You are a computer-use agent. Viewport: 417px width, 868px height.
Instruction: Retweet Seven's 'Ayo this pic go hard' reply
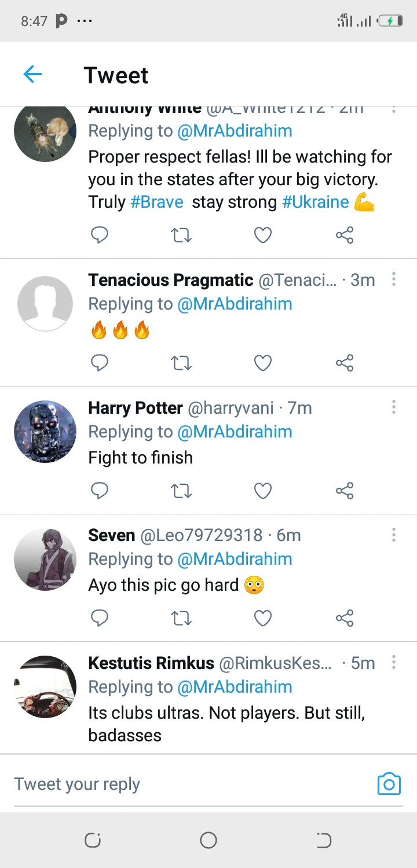(x=181, y=619)
